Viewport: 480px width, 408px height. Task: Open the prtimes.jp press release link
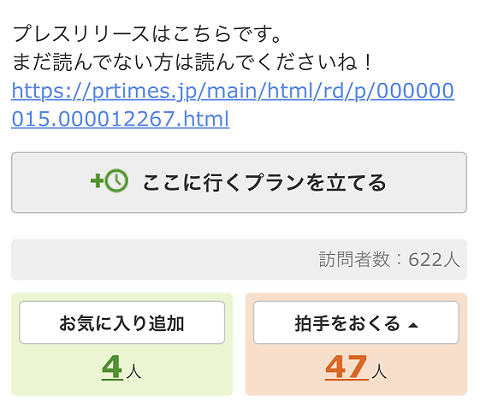coord(233,105)
